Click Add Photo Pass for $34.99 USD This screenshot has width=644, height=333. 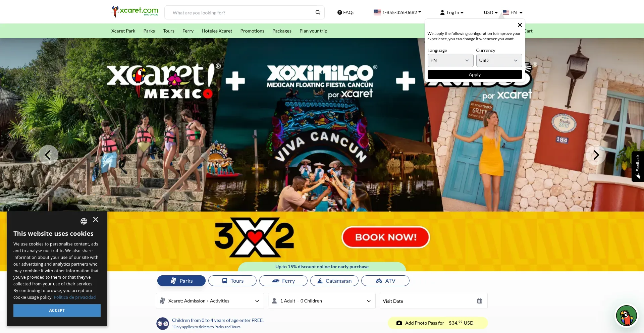point(438,323)
